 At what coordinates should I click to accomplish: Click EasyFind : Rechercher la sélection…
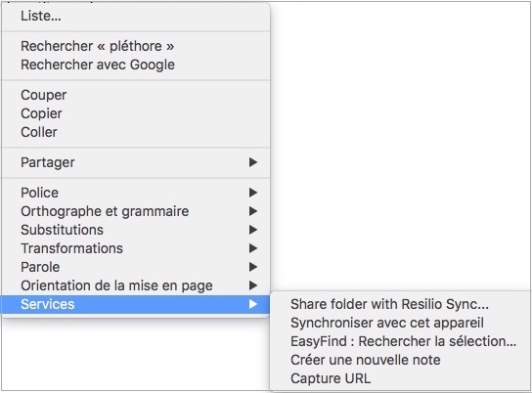click(x=401, y=341)
